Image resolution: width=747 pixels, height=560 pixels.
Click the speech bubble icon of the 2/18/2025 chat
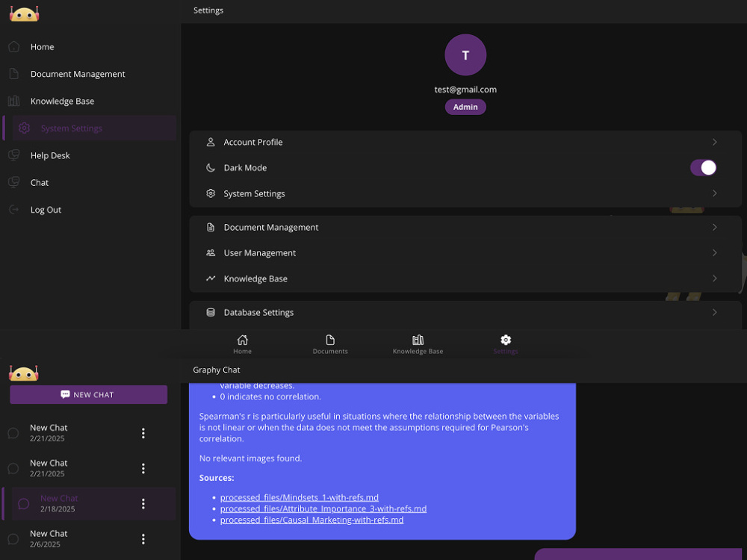[23, 504]
